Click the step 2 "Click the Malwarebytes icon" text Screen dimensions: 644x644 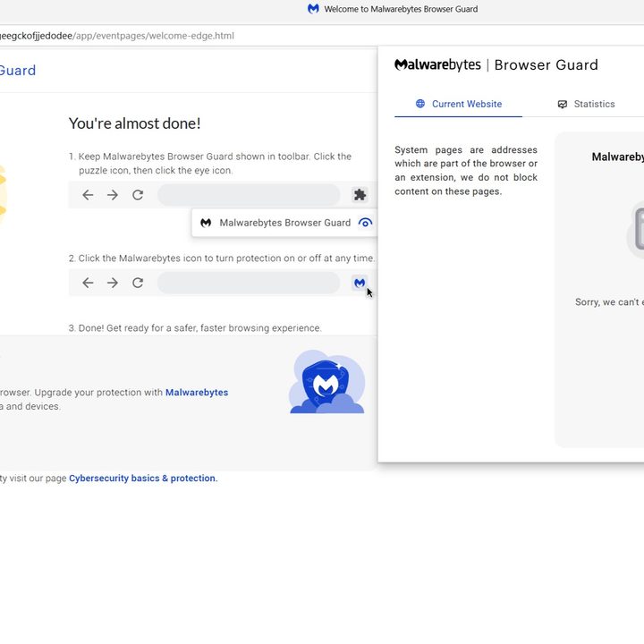point(222,258)
